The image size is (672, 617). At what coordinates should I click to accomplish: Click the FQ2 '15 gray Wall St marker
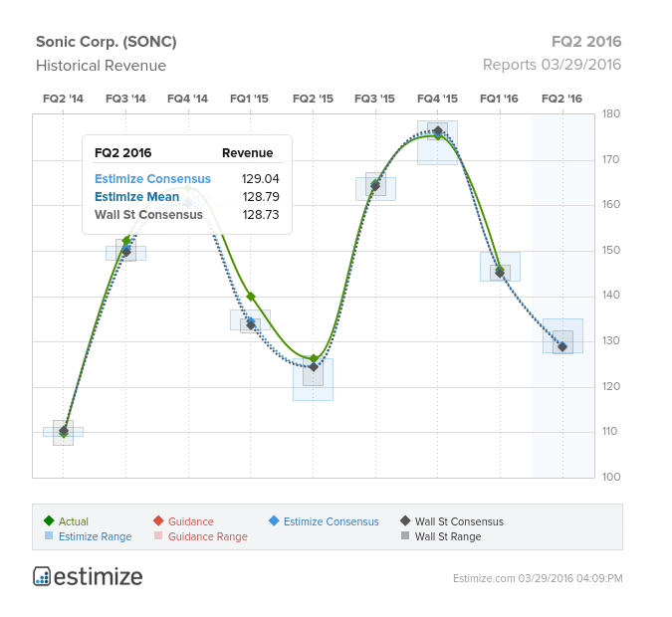point(314,367)
